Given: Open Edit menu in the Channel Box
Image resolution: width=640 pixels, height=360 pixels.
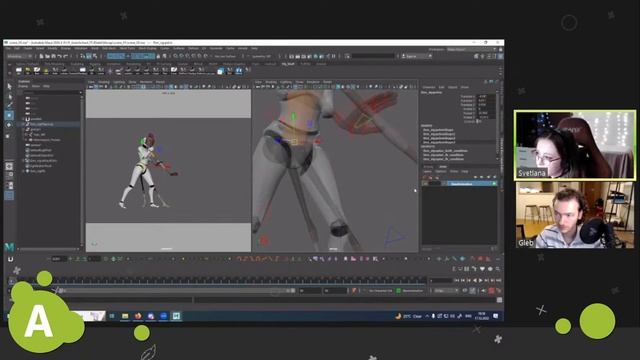Looking at the screenshot, I should [441, 87].
